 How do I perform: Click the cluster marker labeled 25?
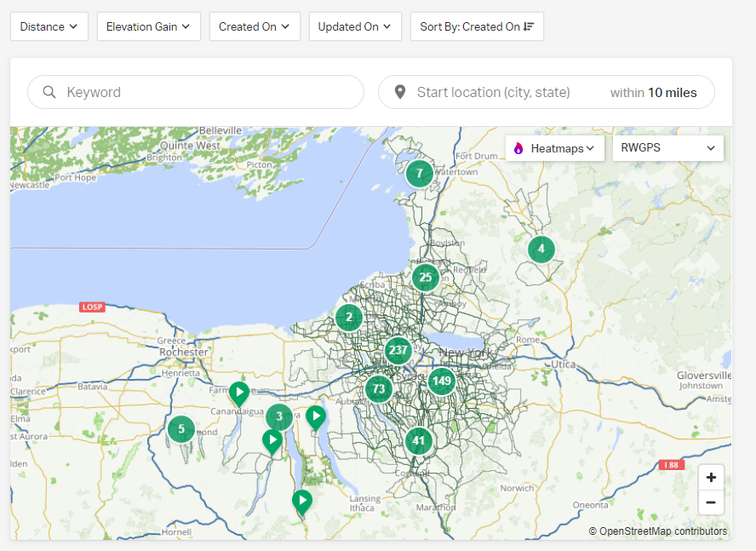[426, 277]
